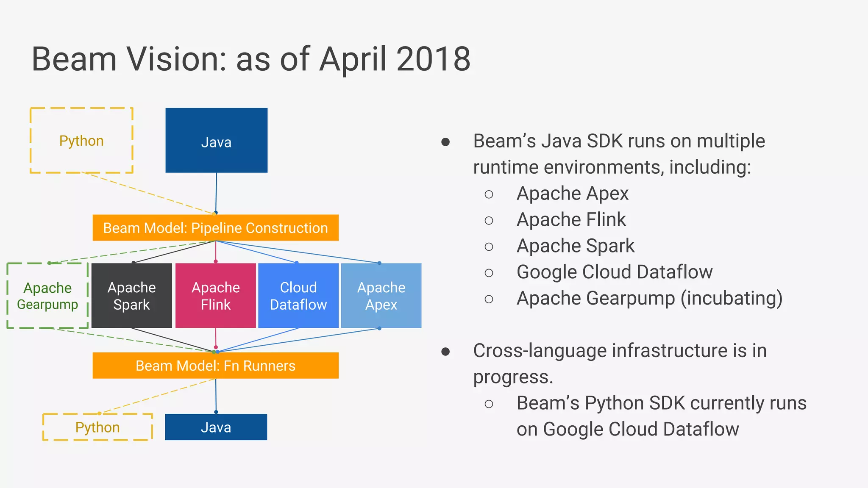
Task: Click Beam Model: Fn Runners bar
Action: 215,366
